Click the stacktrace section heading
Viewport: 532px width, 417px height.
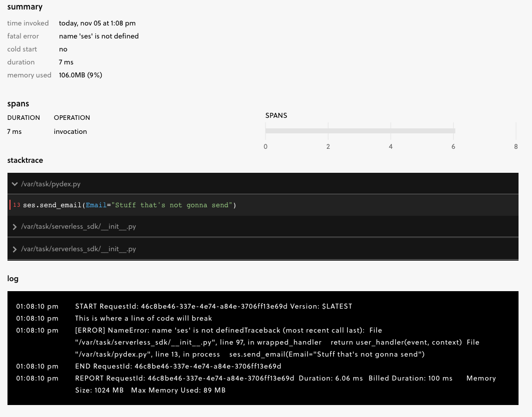tap(25, 160)
